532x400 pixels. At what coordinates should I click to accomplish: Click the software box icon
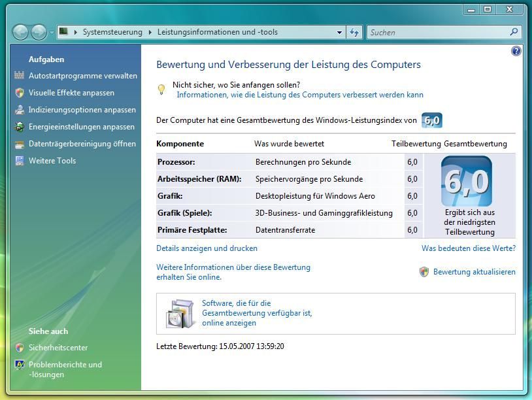coord(180,314)
